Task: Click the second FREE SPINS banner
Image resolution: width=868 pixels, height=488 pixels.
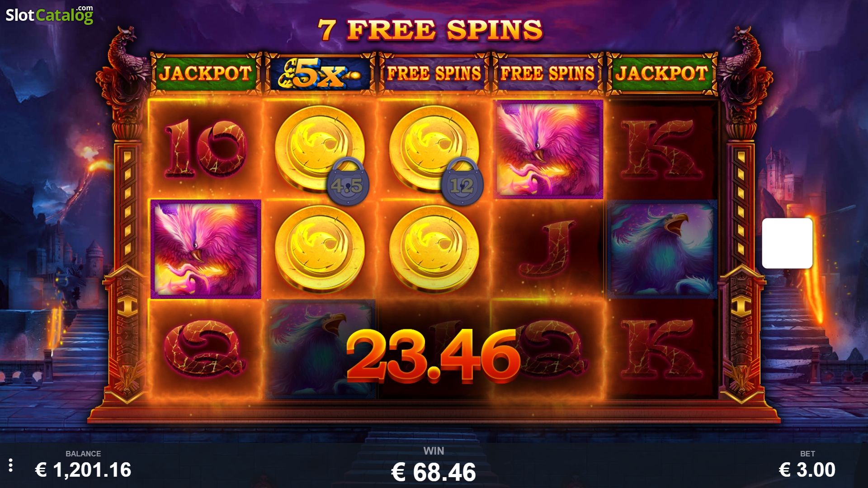Action: [x=547, y=74]
